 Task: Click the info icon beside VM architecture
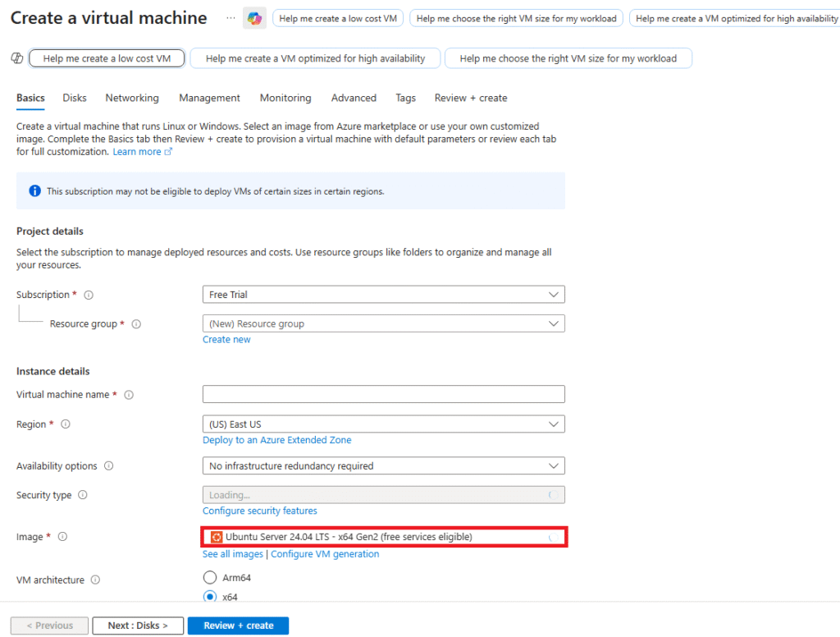pos(95,580)
